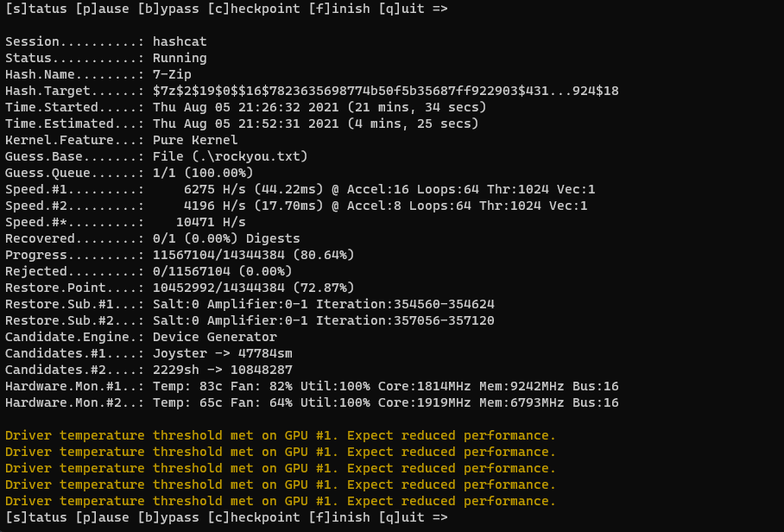
Task: Click the Status value 'Running'
Action: point(180,58)
